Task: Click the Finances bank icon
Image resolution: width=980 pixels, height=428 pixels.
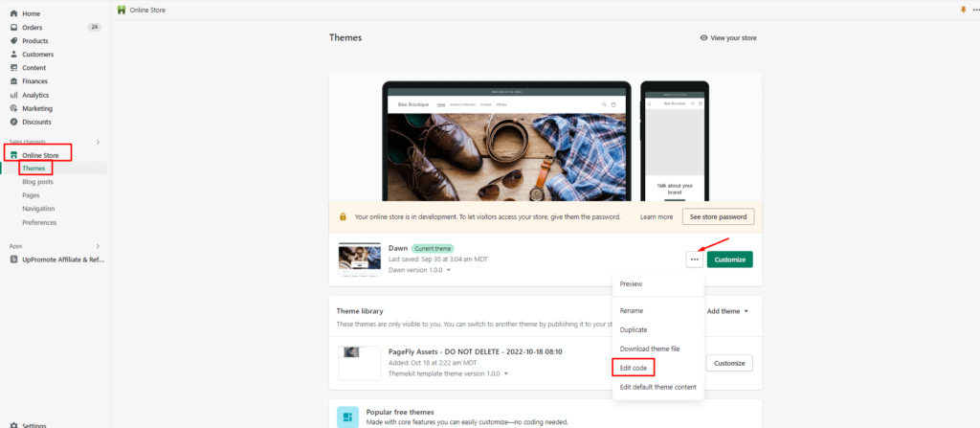Action: click(13, 81)
